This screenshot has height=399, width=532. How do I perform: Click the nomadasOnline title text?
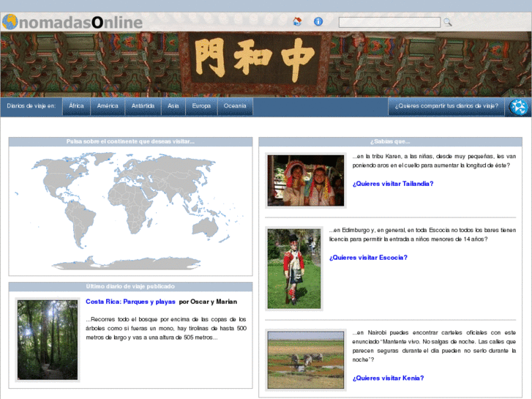(x=80, y=23)
